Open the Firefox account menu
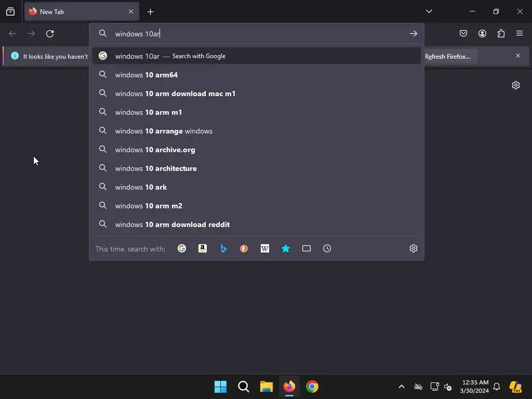 click(482, 33)
